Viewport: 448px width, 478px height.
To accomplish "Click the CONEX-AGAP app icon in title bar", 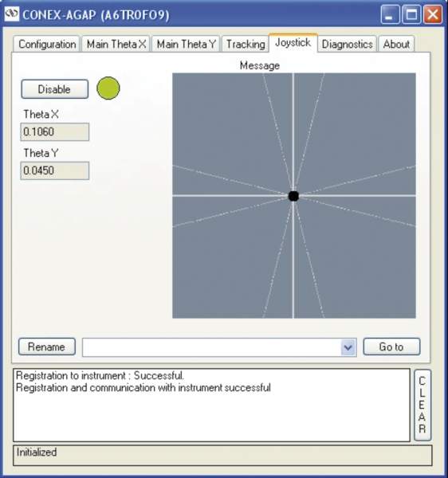I will 12,14.
